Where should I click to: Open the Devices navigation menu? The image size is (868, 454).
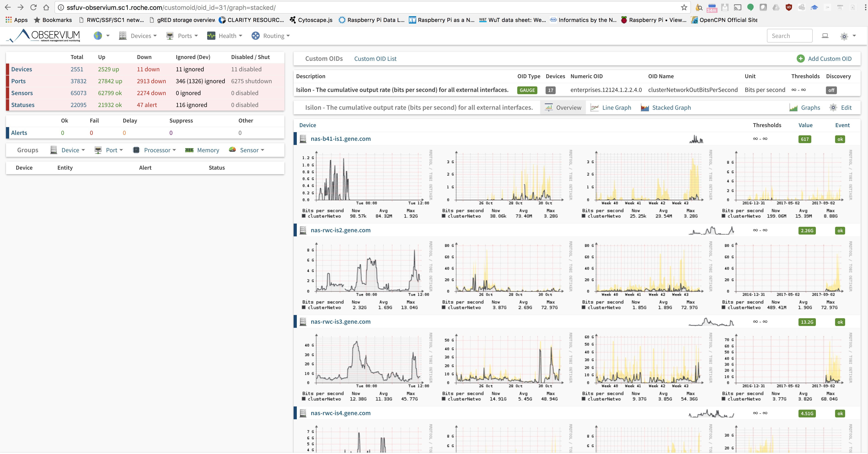[138, 36]
